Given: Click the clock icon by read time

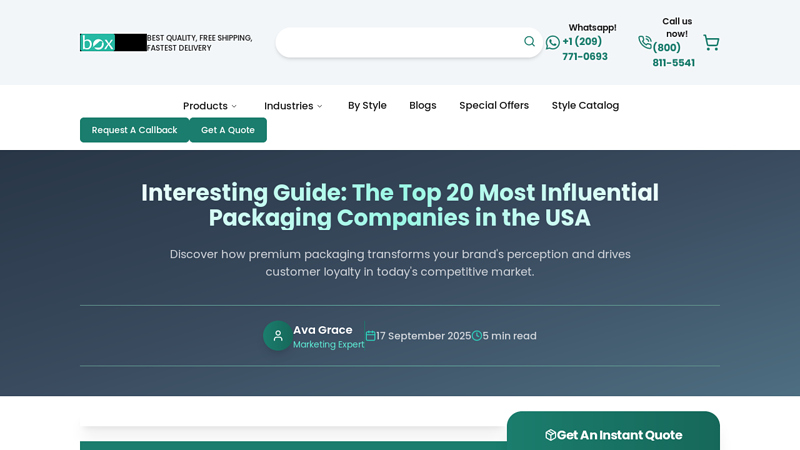Looking at the screenshot, I should click(x=477, y=336).
